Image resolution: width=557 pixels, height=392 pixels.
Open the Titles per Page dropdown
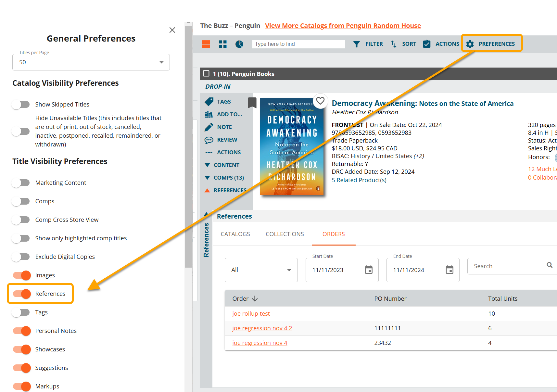point(91,62)
